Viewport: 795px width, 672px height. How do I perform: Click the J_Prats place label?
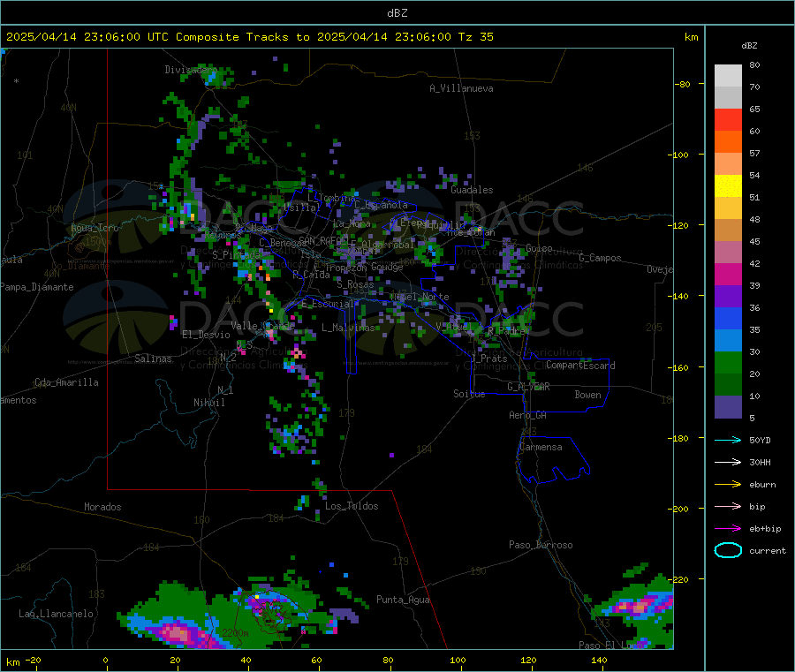click(x=489, y=359)
